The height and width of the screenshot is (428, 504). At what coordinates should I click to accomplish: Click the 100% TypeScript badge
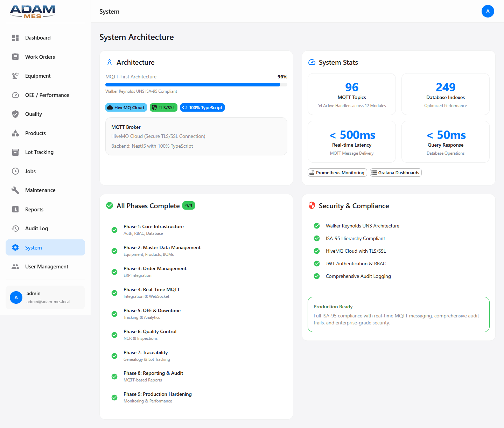tap(202, 107)
